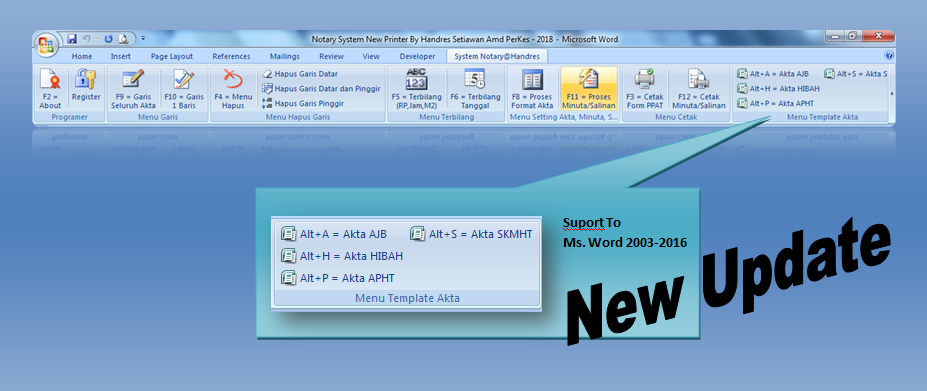Open the Customize Quick Access Toolbar dropdown
The height and width of the screenshot is (391, 927).
[143, 39]
